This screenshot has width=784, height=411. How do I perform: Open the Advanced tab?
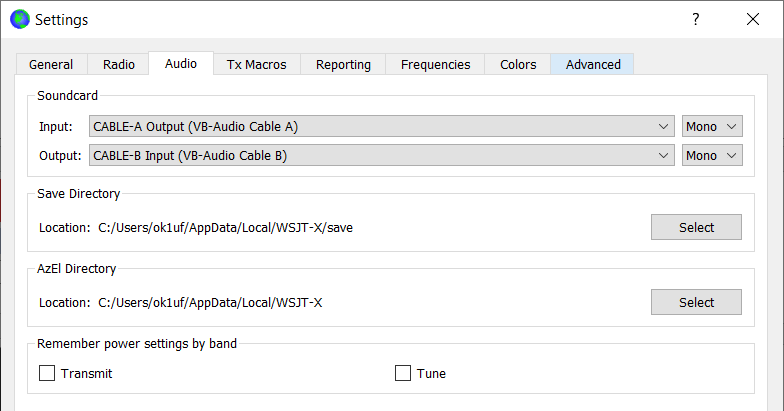(x=593, y=64)
